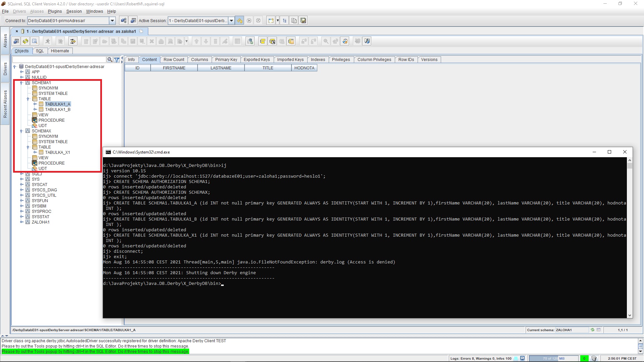Click the yellow refresh arrows icon in session toolbar
The width and height of the screenshot is (644, 362).
click(25, 41)
